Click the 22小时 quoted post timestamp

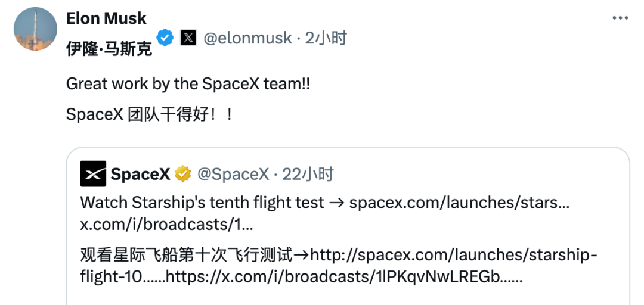(x=308, y=174)
